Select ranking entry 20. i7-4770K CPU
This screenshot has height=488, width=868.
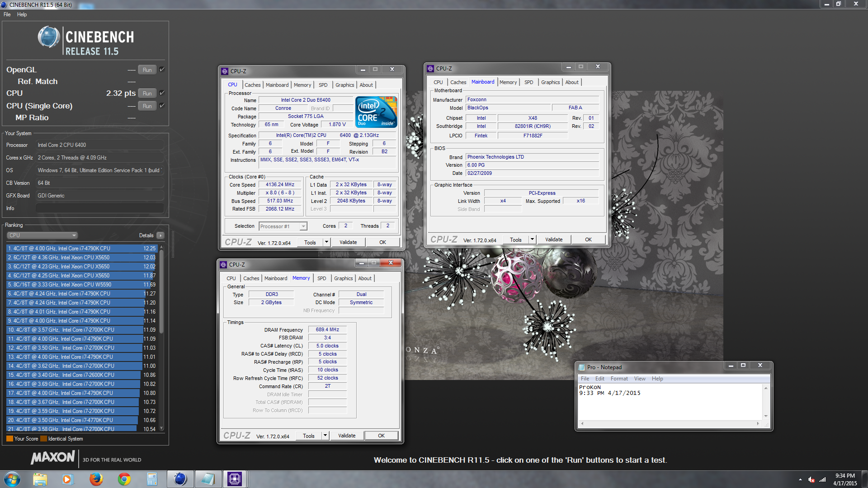[x=82, y=420]
